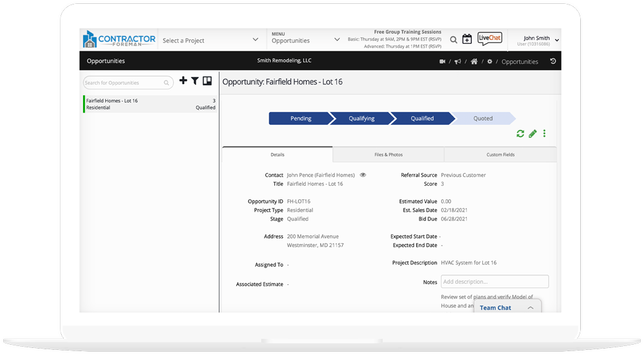
Task: Toggle the eye icon next to contact
Action: click(x=363, y=175)
